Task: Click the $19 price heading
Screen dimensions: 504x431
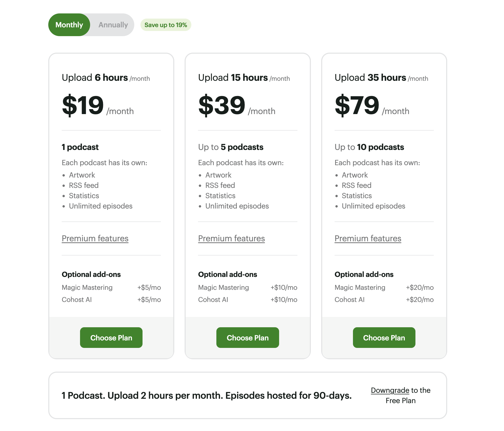Action: [83, 105]
